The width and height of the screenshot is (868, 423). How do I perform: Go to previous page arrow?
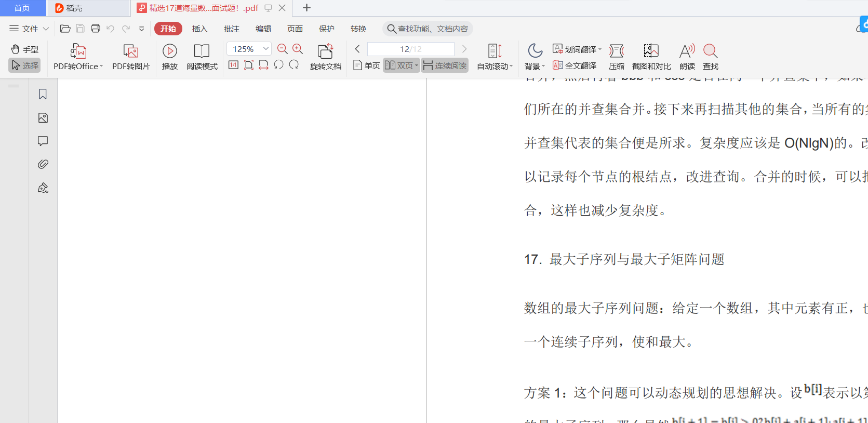point(357,49)
